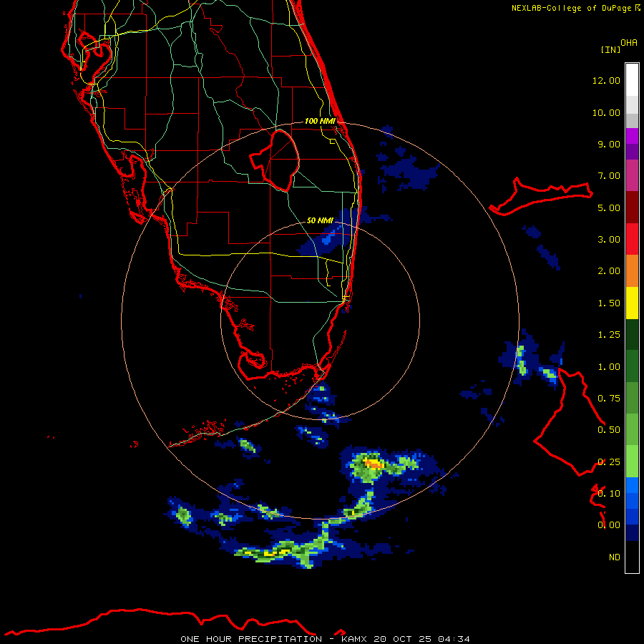Click the '7.00' legend value

tap(609, 176)
